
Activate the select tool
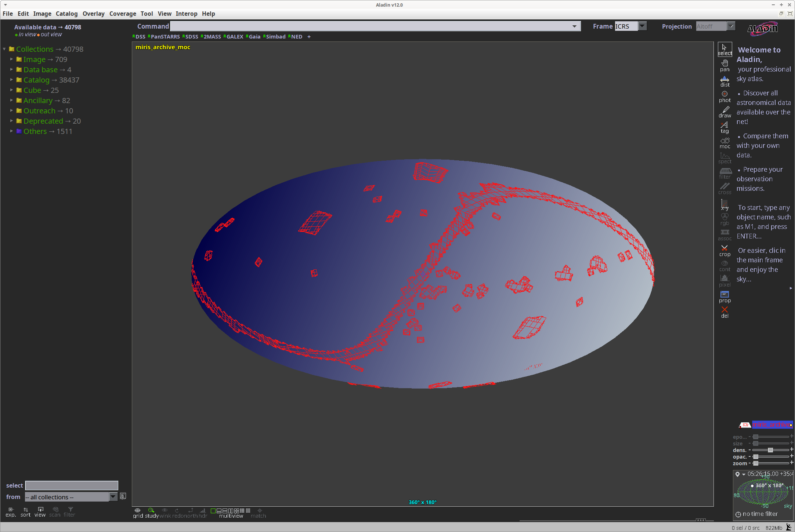[724, 50]
